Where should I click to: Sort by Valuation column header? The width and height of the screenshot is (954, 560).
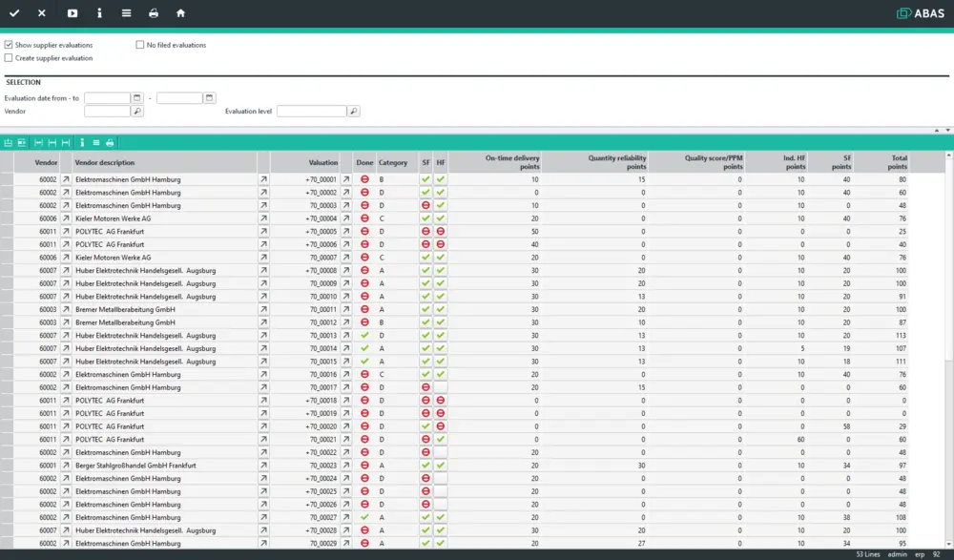(x=305, y=162)
